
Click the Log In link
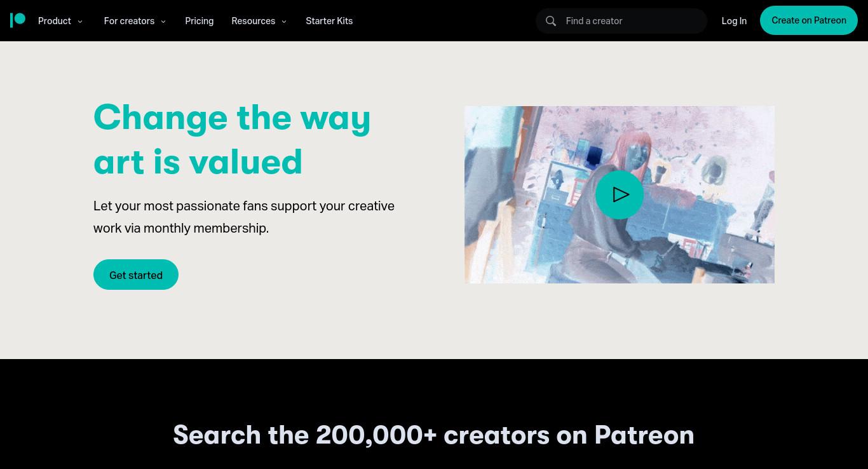734,21
